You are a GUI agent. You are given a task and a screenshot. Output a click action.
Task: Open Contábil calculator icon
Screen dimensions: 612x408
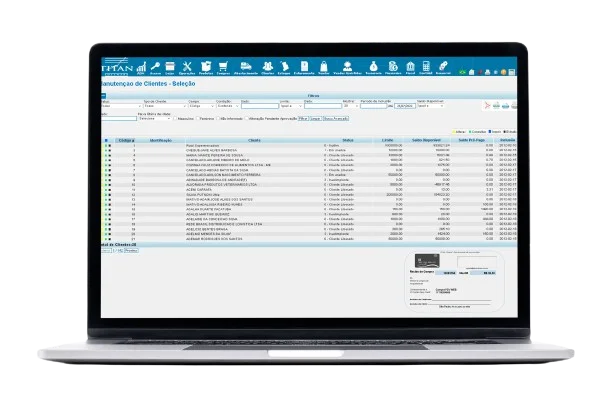coord(426,67)
